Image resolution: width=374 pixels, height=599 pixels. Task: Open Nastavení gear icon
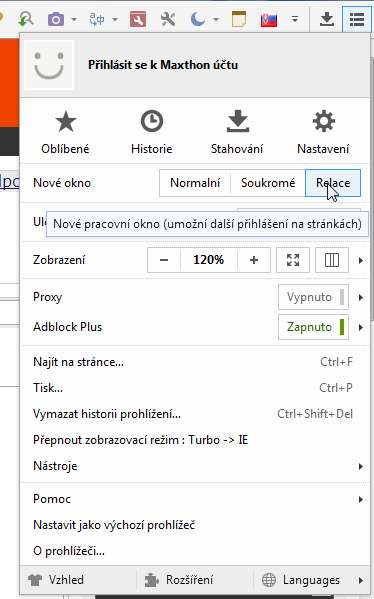click(x=323, y=121)
